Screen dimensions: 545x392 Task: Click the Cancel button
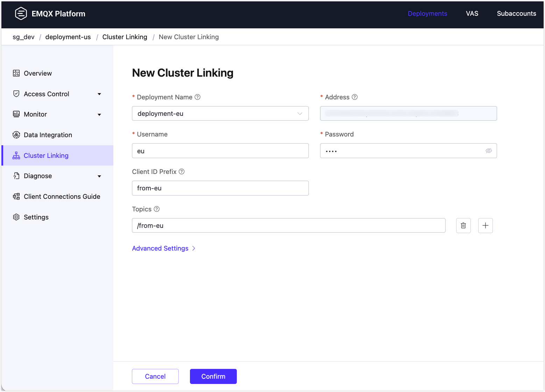pos(155,376)
